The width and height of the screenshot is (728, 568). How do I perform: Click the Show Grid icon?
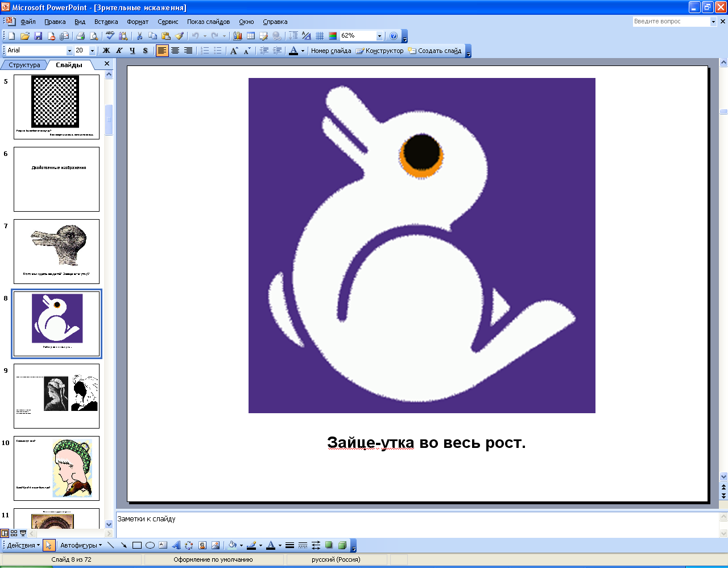coord(320,36)
